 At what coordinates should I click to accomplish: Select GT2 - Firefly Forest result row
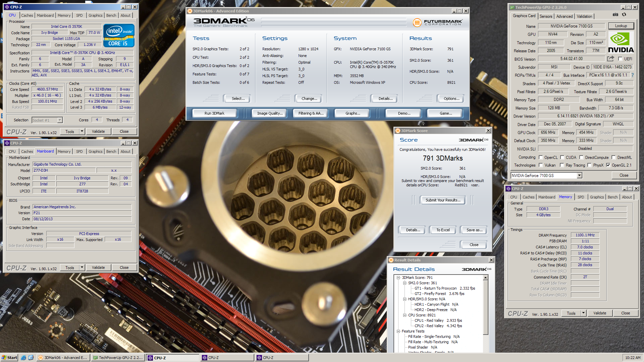point(439,294)
